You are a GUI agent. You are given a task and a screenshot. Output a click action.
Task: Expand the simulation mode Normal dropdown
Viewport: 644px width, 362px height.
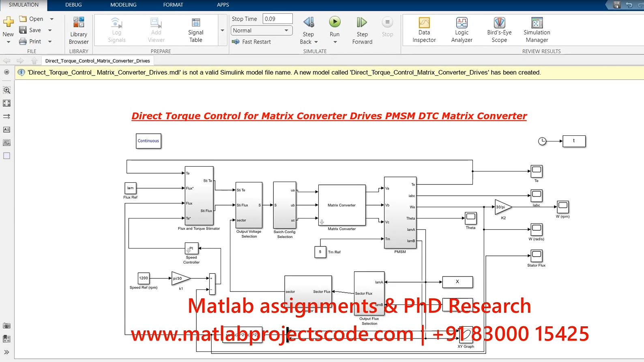(286, 30)
